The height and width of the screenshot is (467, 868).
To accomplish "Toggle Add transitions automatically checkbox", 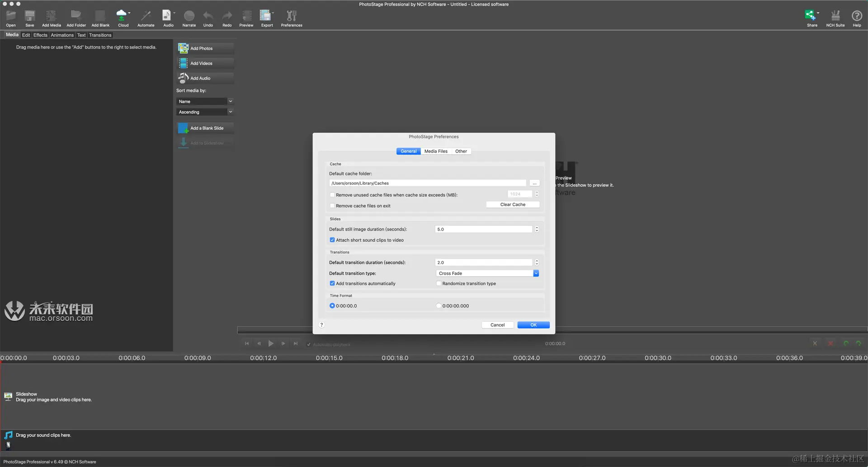I will 332,284.
